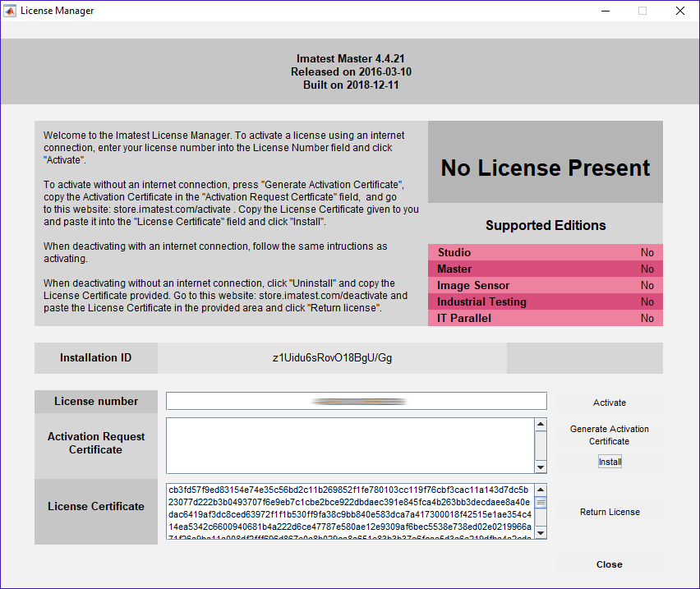Image resolution: width=700 pixels, height=589 pixels.
Task: Click the Installation ID label
Action: click(x=96, y=358)
